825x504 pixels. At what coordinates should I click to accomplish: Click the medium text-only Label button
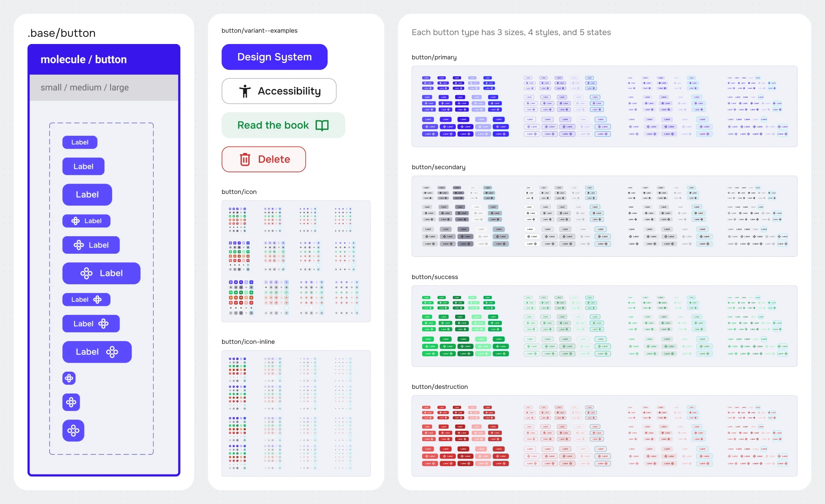[84, 166]
